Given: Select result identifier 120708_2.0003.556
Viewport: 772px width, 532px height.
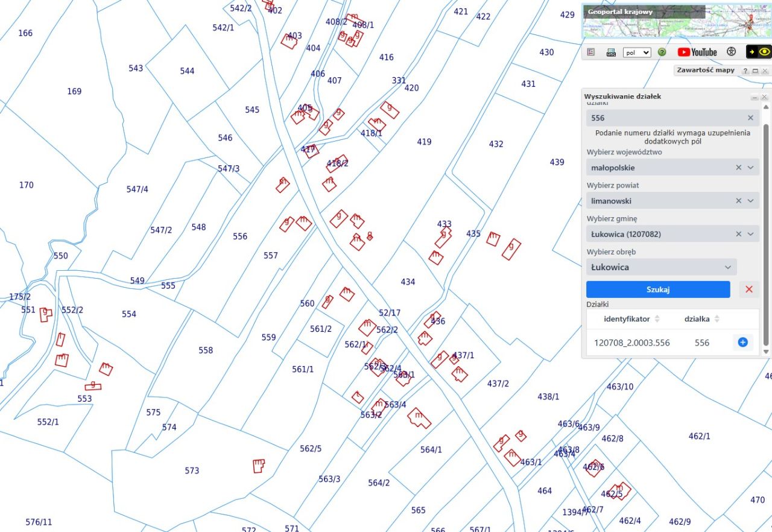Looking at the screenshot, I should (632, 343).
